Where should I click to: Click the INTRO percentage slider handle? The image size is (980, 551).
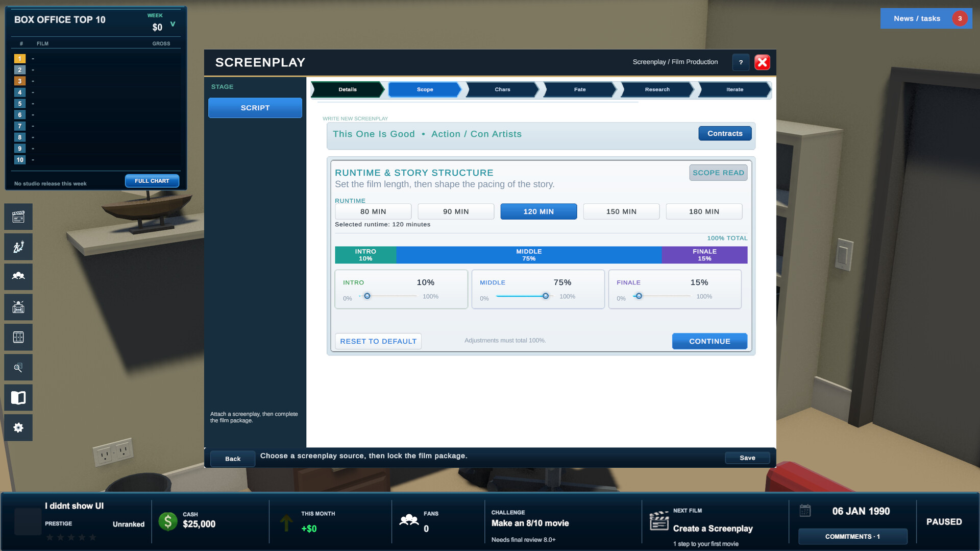(367, 296)
